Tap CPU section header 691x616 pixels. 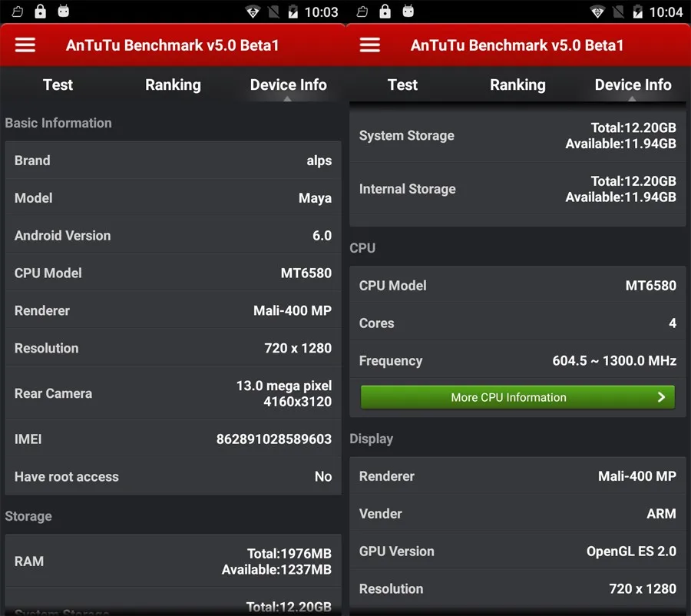pyautogui.click(x=362, y=248)
